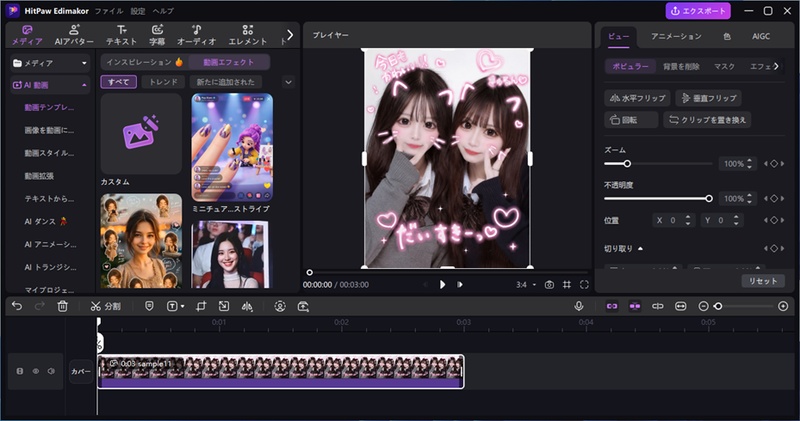Open the 3:4 aspect ratio dropdown

526,285
